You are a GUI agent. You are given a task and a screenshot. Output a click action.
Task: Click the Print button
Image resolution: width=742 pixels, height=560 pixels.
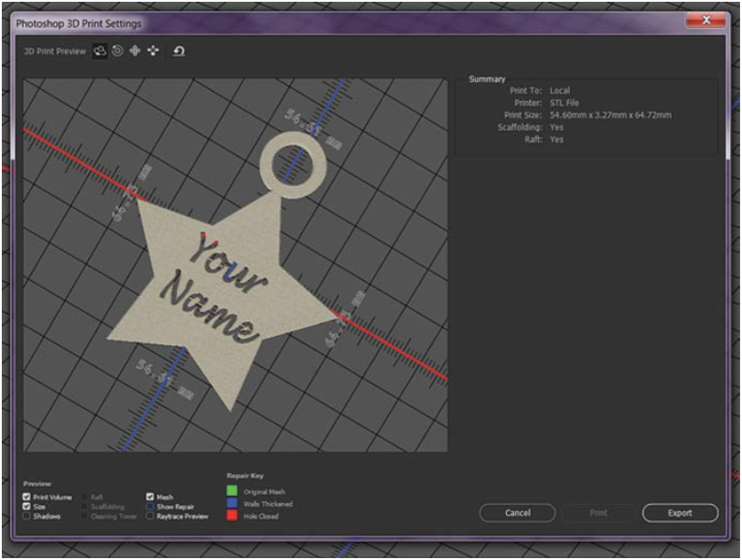[599, 513]
